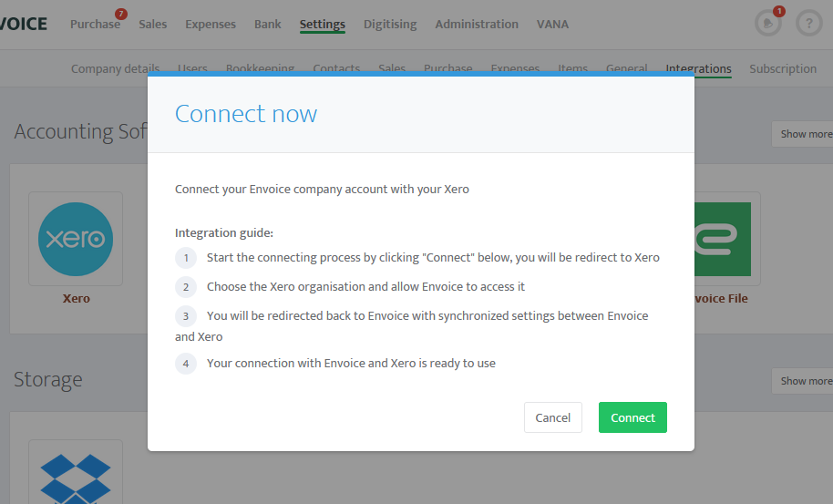Switch to the Company details tab

click(115, 69)
